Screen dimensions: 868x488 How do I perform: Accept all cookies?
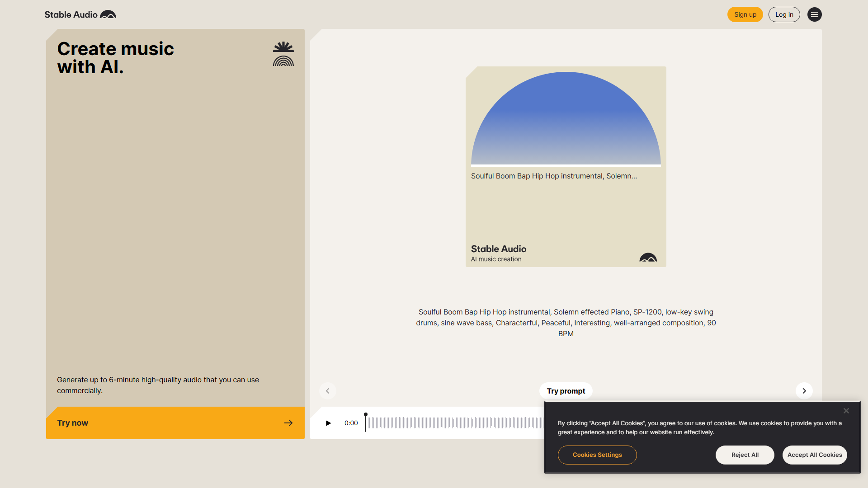coord(815,455)
